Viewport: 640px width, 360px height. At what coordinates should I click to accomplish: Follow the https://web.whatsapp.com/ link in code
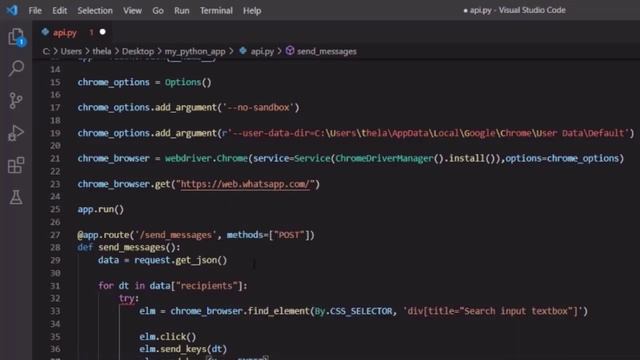click(x=245, y=184)
